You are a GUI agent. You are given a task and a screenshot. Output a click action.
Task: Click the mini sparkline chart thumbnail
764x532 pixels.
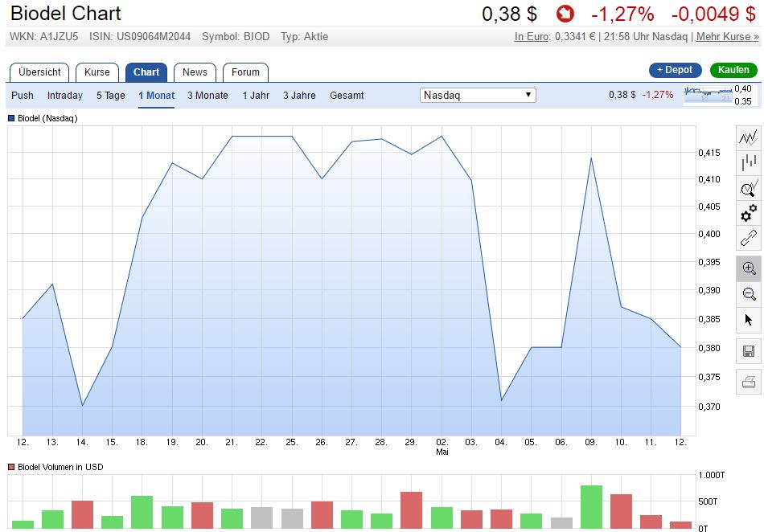[708, 95]
